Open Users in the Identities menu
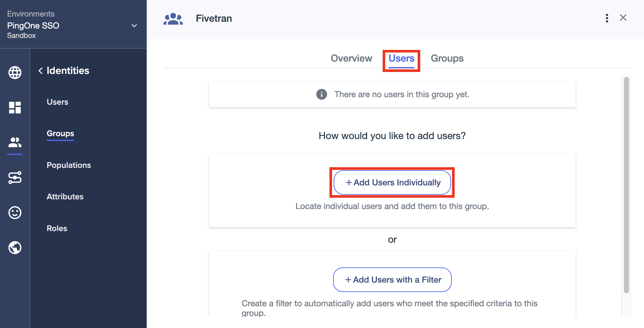 point(57,102)
